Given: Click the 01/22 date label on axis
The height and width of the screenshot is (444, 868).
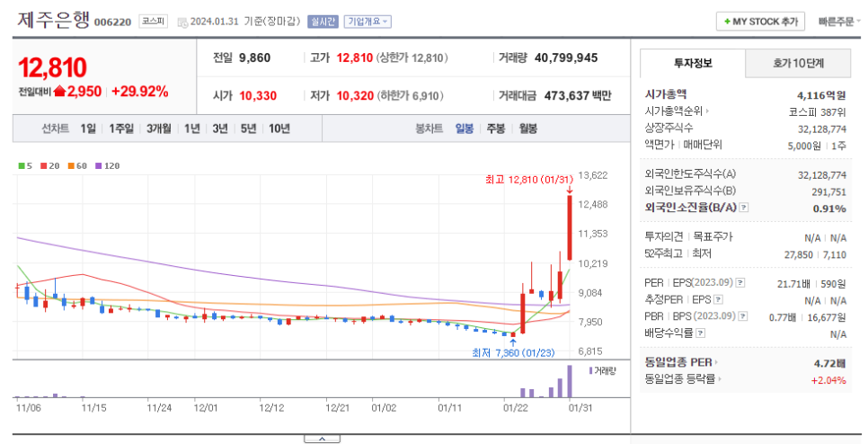Looking at the screenshot, I should [516, 408].
